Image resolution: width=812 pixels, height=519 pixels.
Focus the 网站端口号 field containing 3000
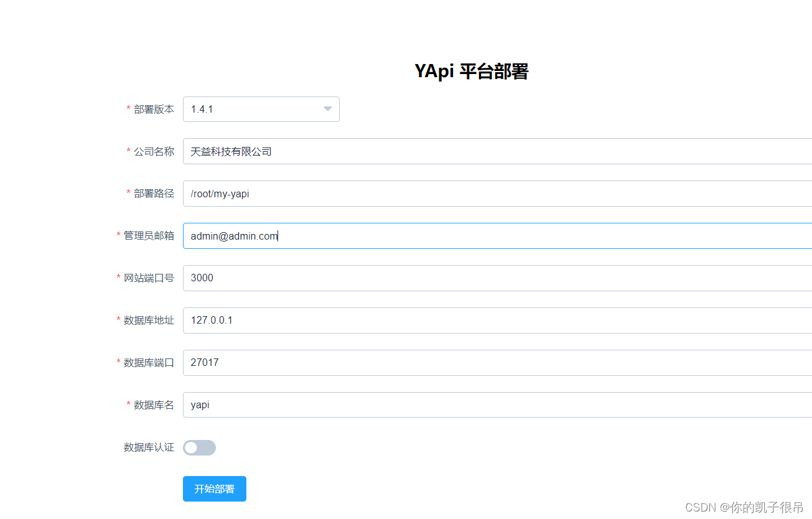pyautogui.click(x=373, y=278)
